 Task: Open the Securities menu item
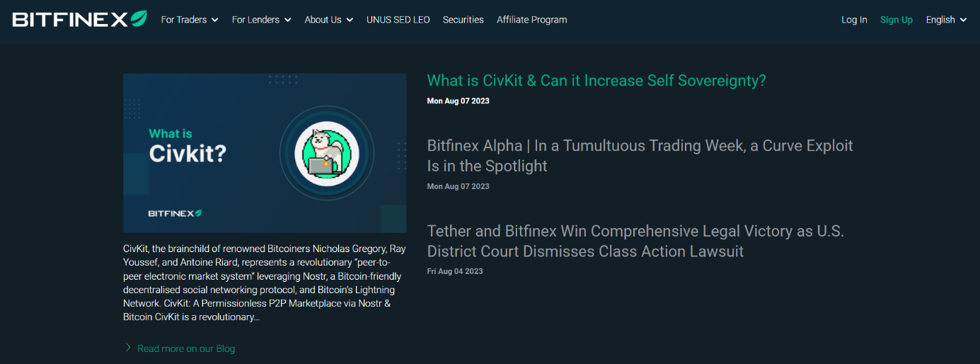pyautogui.click(x=463, y=20)
